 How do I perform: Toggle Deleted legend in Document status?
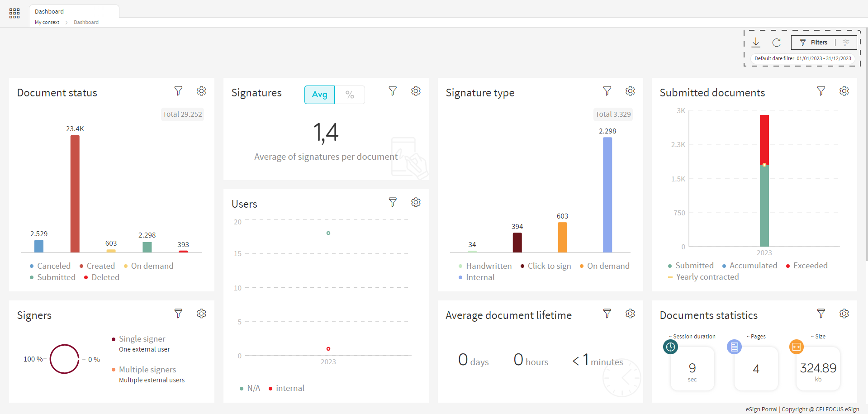pyautogui.click(x=102, y=277)
